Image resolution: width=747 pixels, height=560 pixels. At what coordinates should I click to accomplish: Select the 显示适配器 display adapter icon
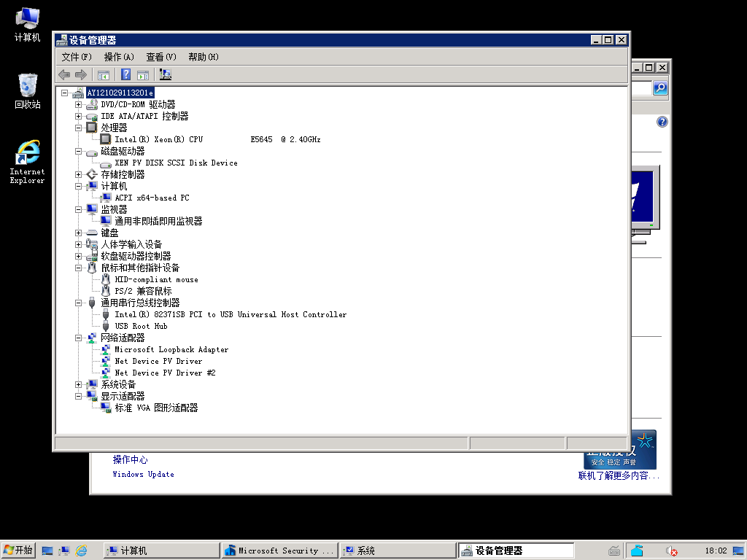click(91, 396)
